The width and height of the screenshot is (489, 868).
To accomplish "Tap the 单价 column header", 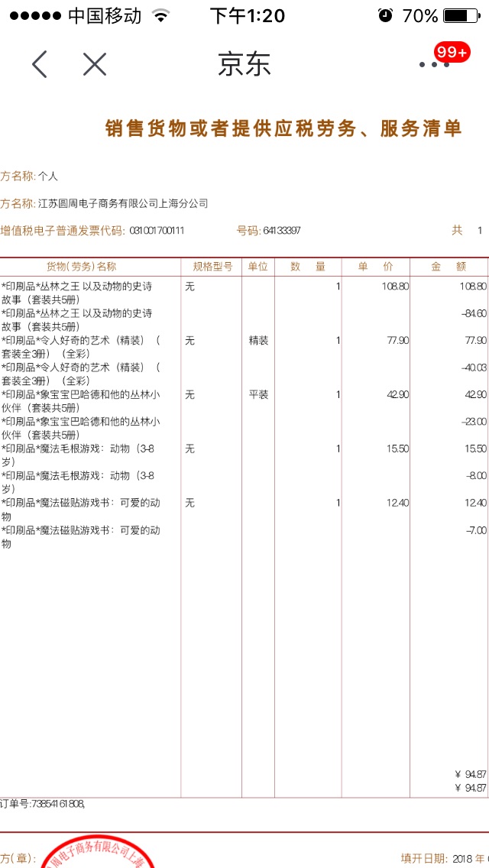I will coord(375,267).
